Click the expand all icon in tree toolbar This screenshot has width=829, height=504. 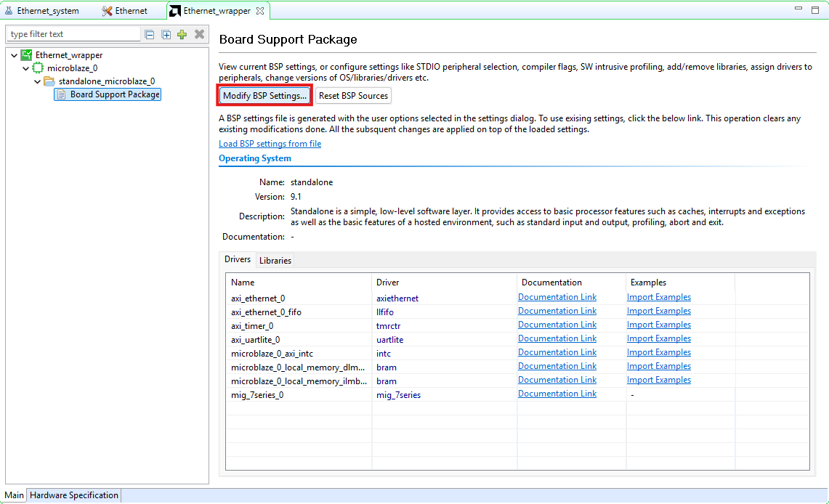coord(166,34)
